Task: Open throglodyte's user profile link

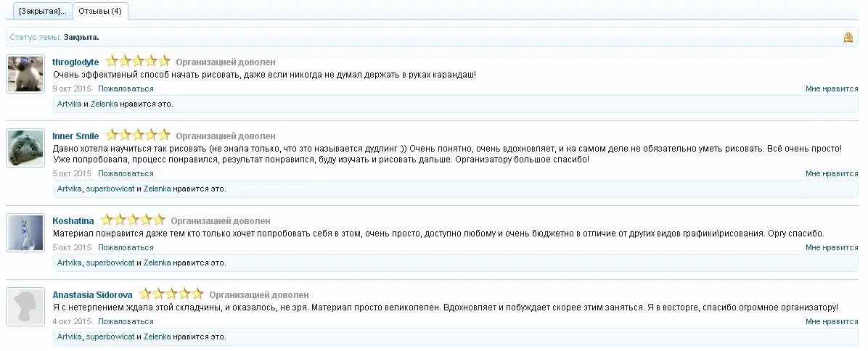Action: click(x=75, y=62)
